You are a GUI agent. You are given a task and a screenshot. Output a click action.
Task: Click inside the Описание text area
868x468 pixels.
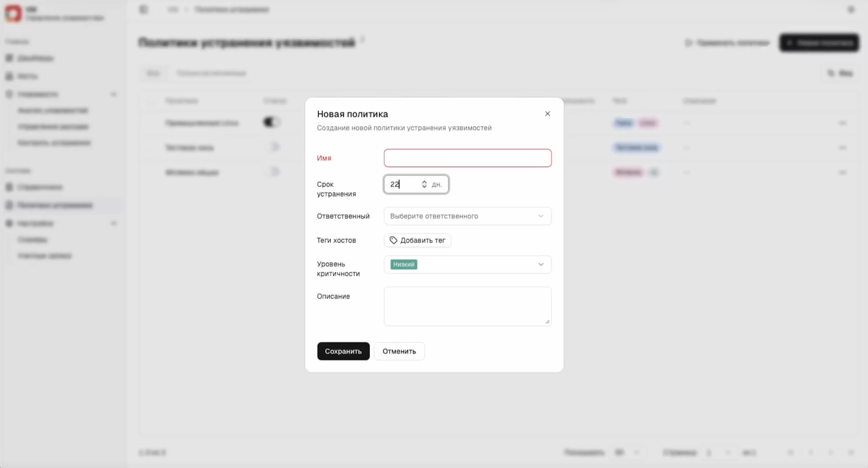click(x=467, y=306)
